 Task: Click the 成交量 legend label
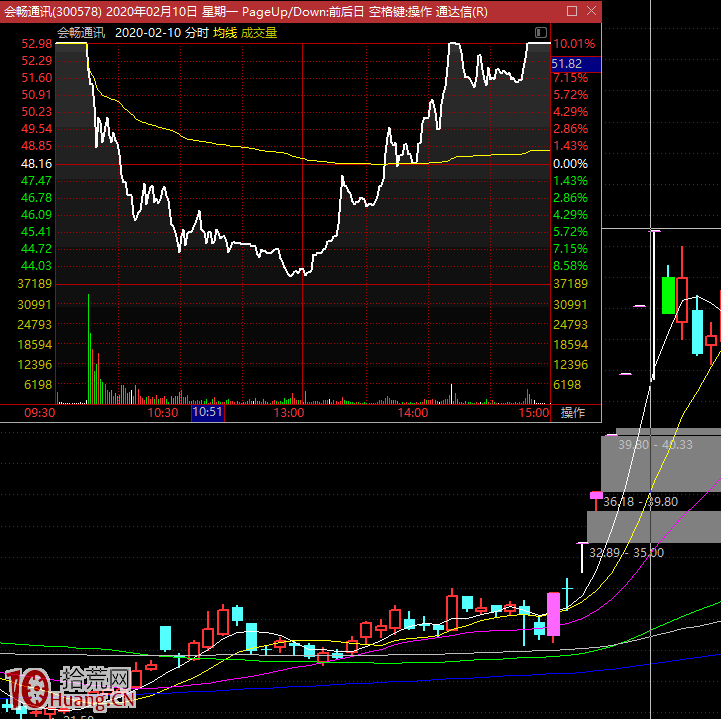(259, 33)
